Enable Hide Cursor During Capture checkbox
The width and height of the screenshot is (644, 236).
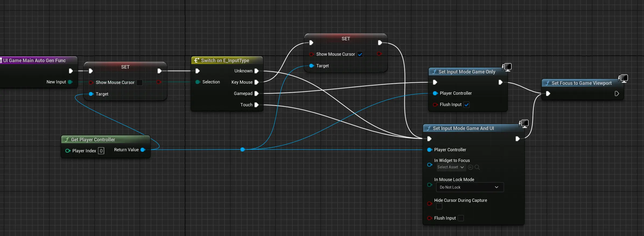[x=439, y=206]
